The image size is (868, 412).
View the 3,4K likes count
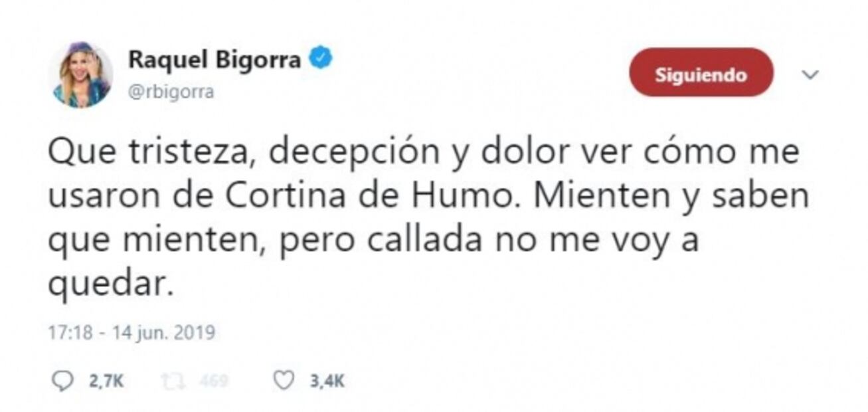pos(327,381)
